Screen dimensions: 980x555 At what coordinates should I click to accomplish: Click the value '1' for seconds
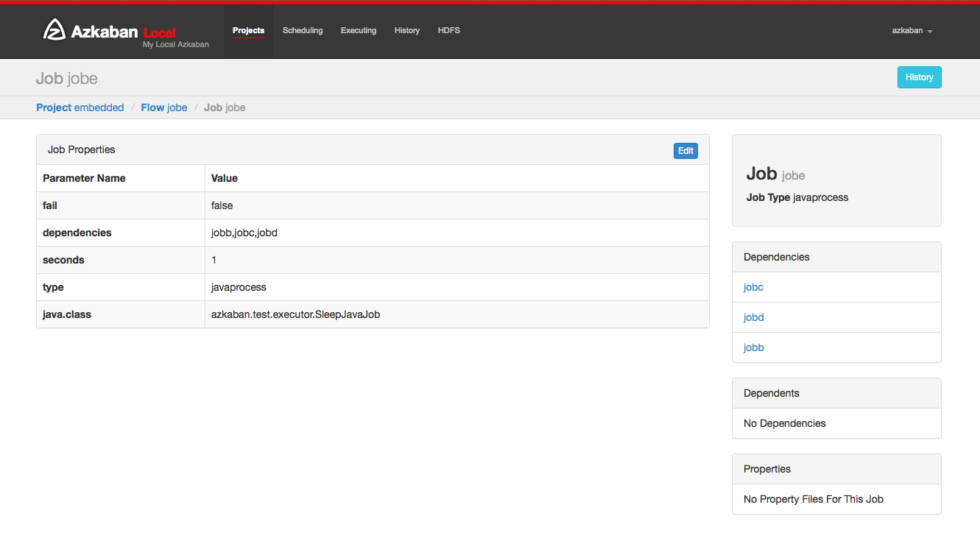coord(457,260)
